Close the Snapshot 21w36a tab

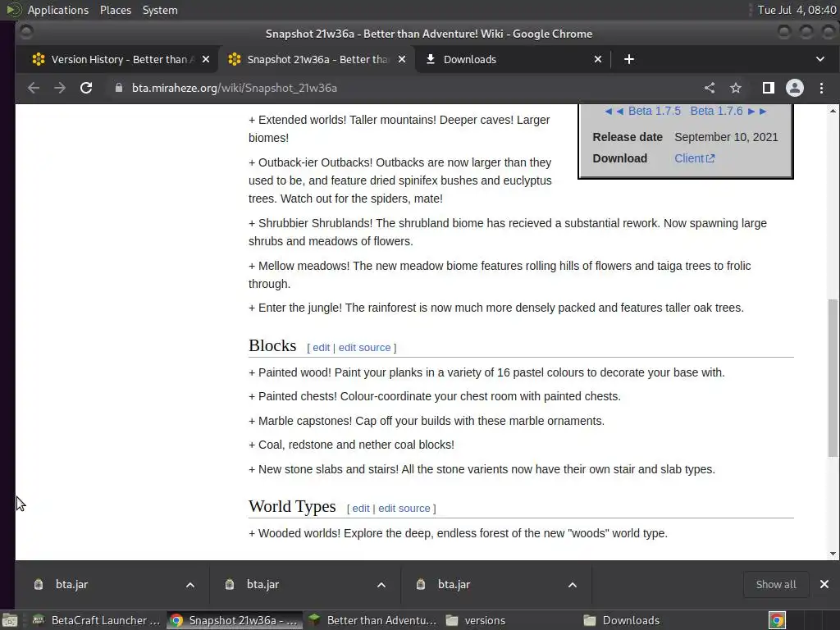[402, 59]
